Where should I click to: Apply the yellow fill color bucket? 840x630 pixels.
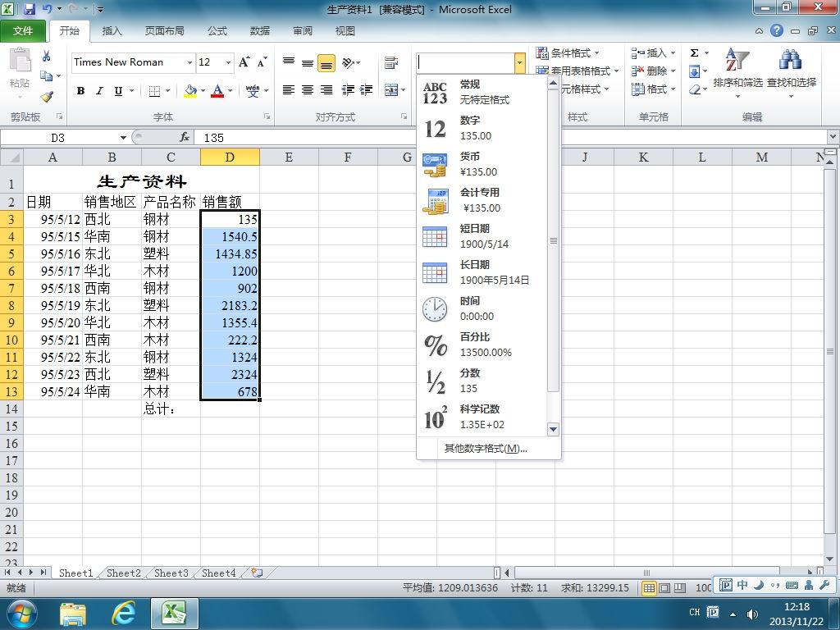click(190, 91)
